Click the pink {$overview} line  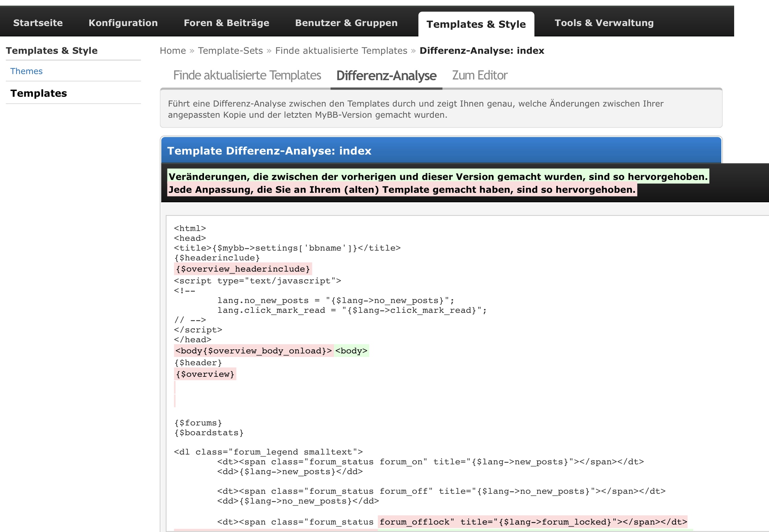(x=205, y=374)
